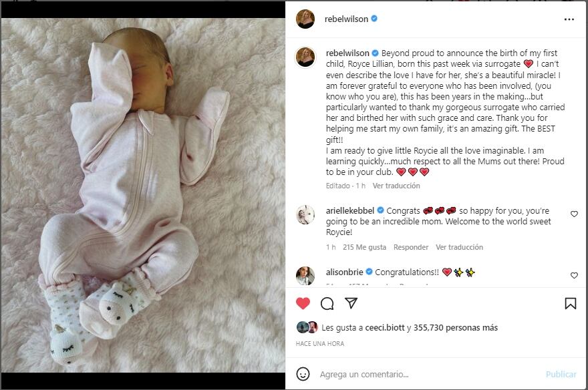Like the alisonbrie comment heart
Screen dimensions: 588x390
pos(574,275)
